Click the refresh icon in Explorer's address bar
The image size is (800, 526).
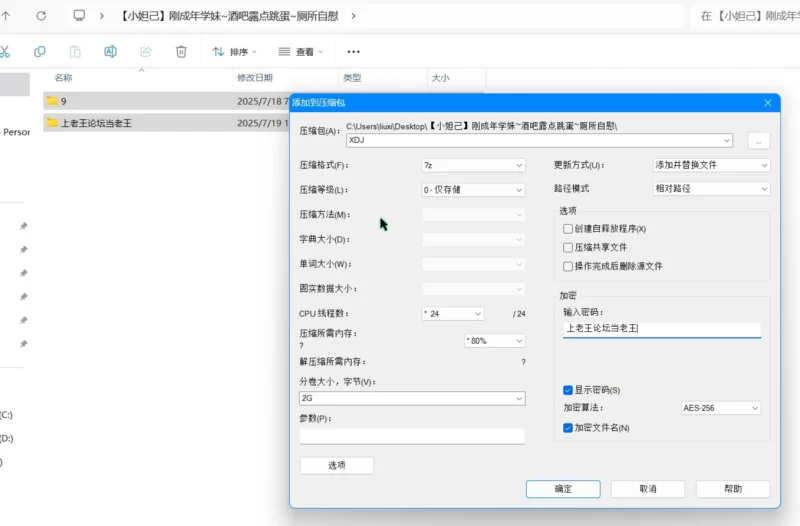41,16
